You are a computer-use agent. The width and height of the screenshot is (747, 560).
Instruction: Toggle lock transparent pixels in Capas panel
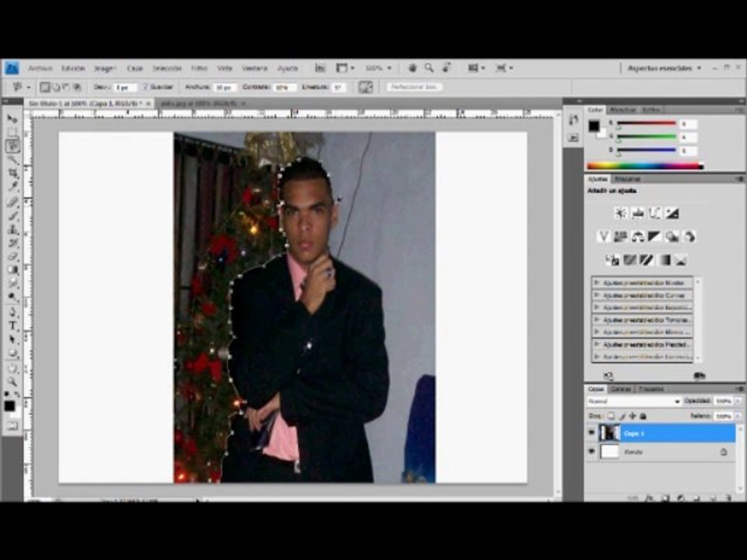612,416
